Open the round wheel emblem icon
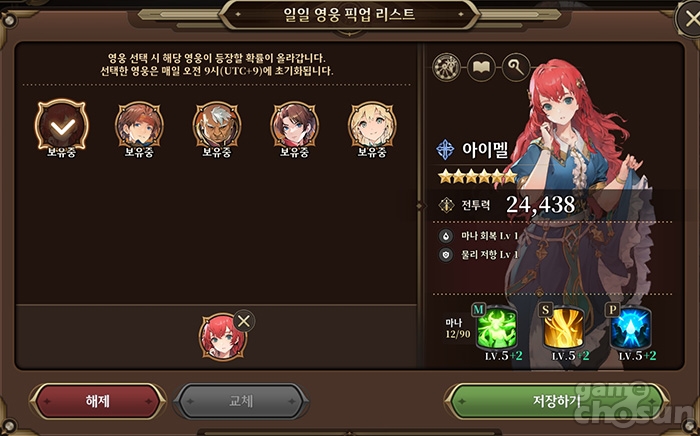 446,67
